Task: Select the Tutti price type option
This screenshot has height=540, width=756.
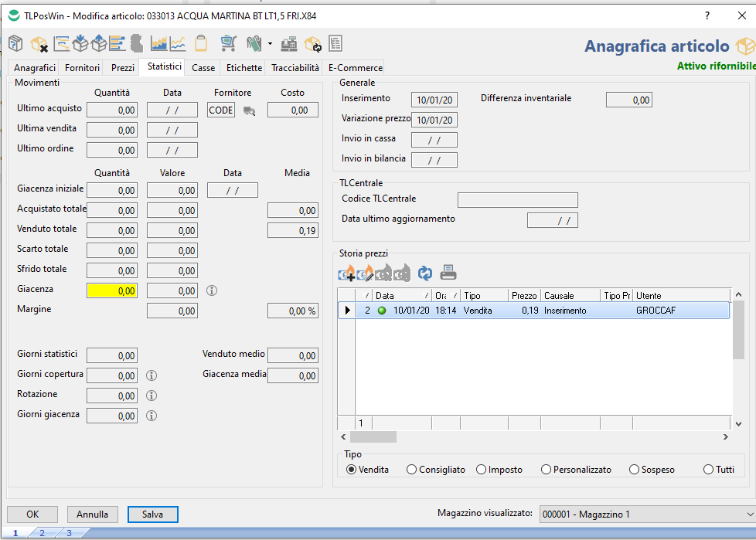Action: pyautogui.click(x=708, y=470)
